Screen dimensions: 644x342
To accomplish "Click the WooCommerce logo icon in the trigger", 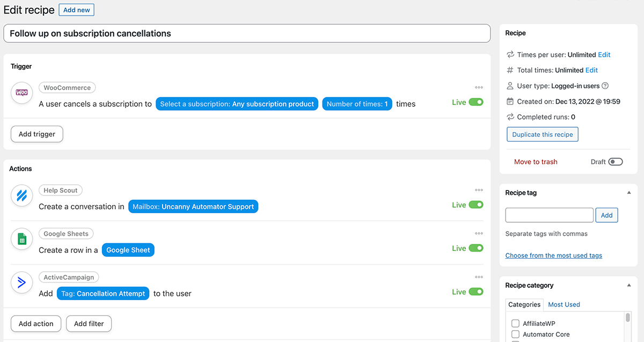I will (21, 93).
